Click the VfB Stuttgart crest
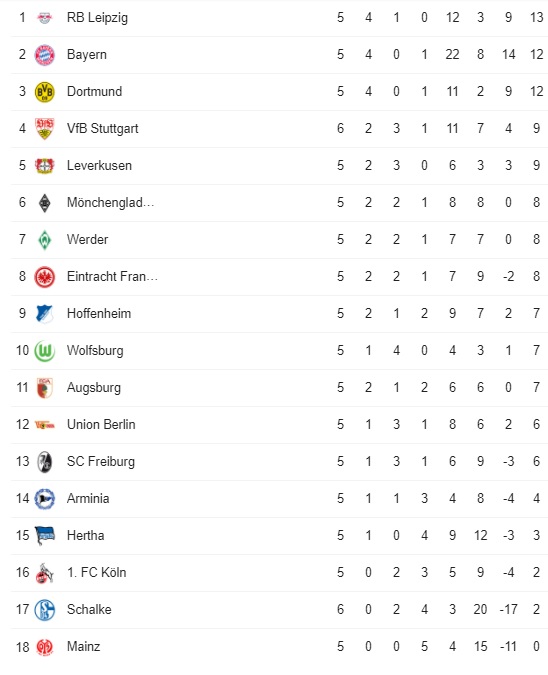 pos(44,129)
